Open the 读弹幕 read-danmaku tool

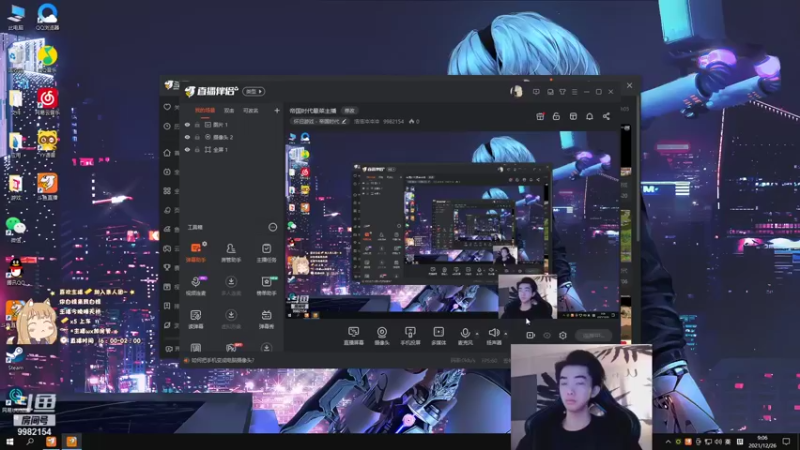pos(196,319)
